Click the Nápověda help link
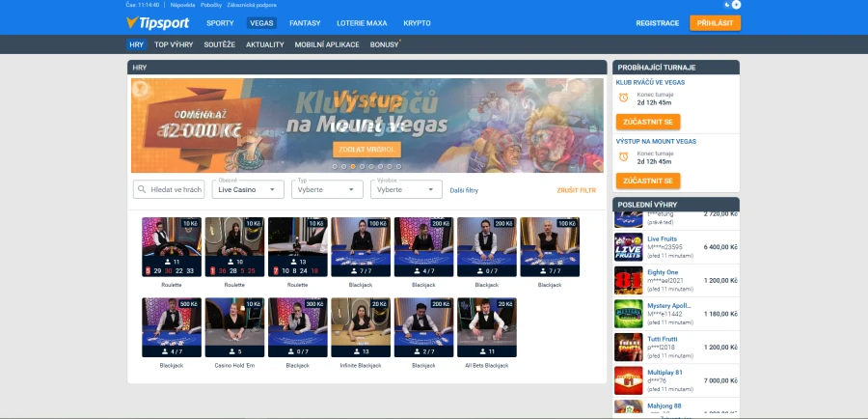The image size is (868, 419). pos(182,5)
